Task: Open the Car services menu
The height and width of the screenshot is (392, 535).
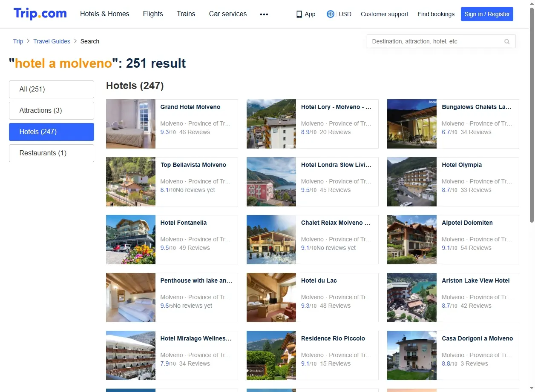Action: pyautogui.click(x=228, y=14)
